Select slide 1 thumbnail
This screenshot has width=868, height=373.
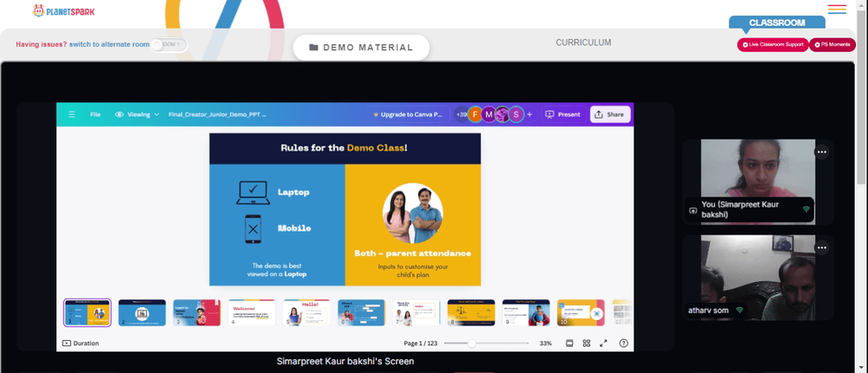pos(88,312)
